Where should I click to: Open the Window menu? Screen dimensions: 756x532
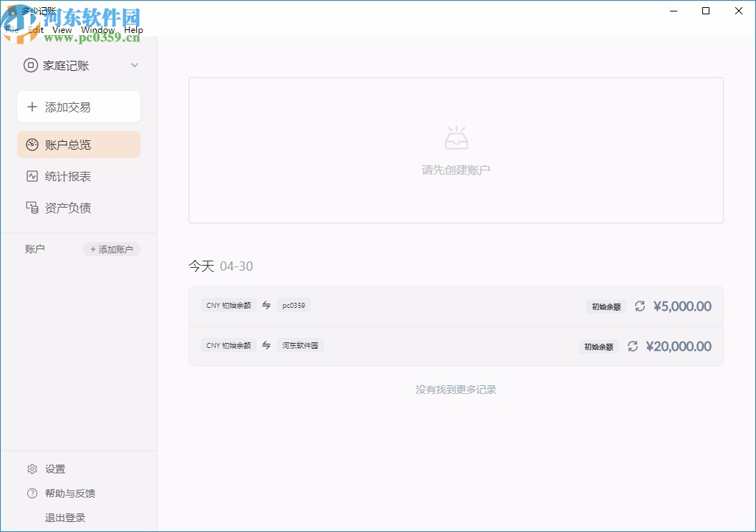point(98,29)
